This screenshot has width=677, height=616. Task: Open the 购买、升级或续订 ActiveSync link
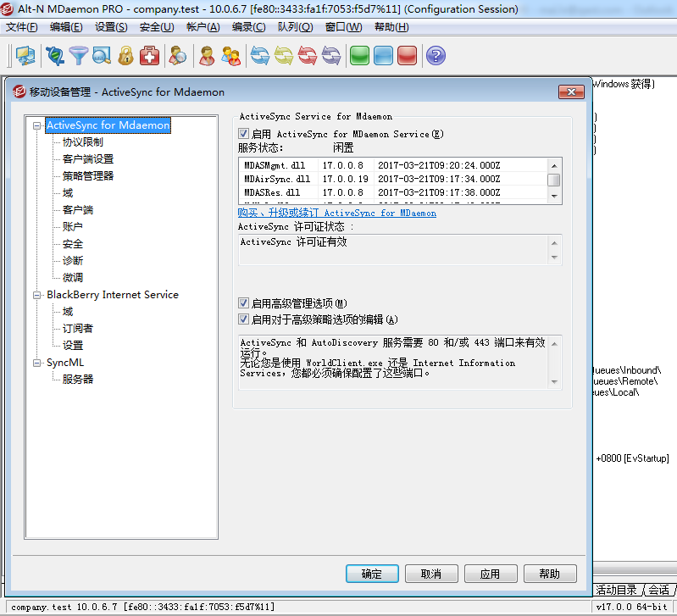tap(336, 213)
